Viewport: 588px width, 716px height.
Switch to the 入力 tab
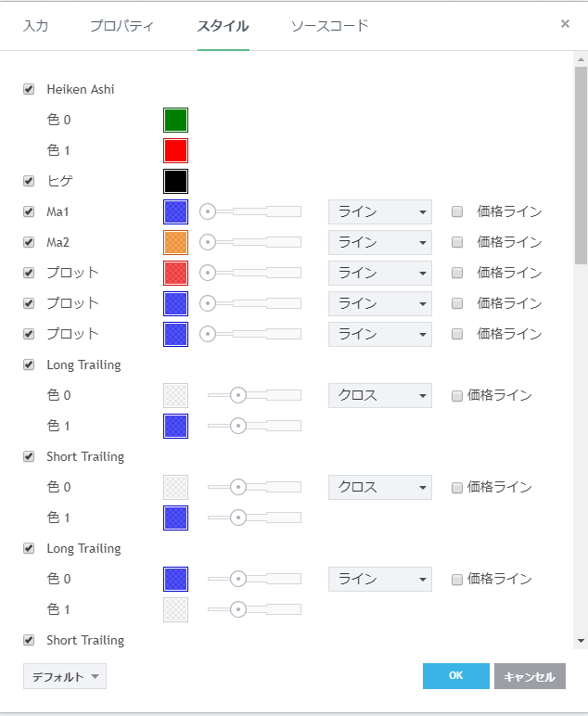[x=35, y=26]
